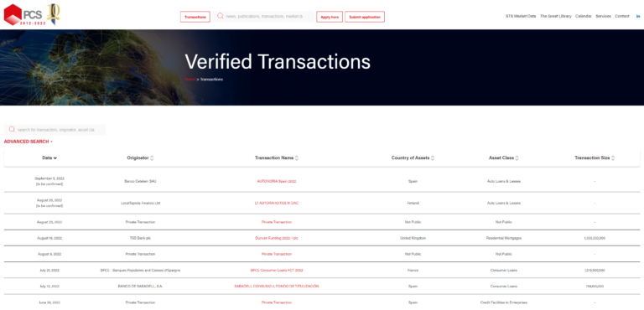
Task: Click the magnifier icon in transaction search
Action: pos(12,129)
